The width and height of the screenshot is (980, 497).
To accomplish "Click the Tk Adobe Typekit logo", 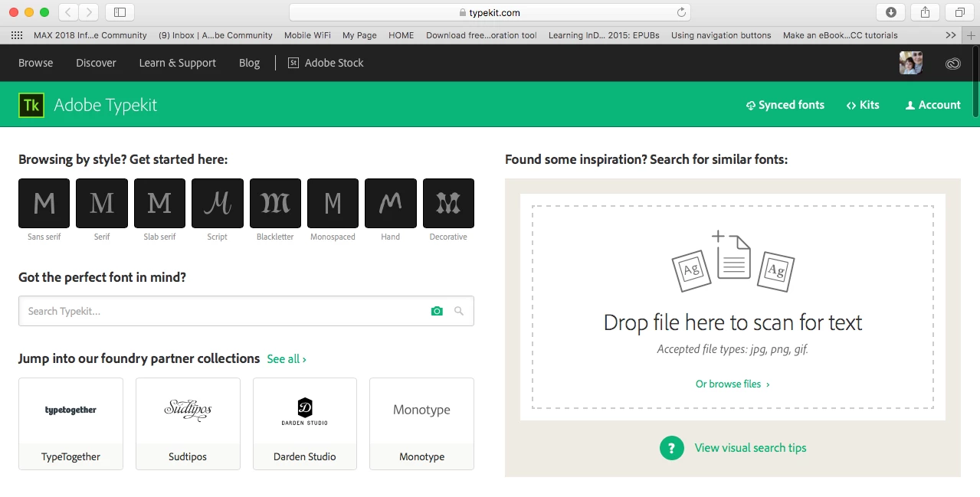I will tap(31, 105).
